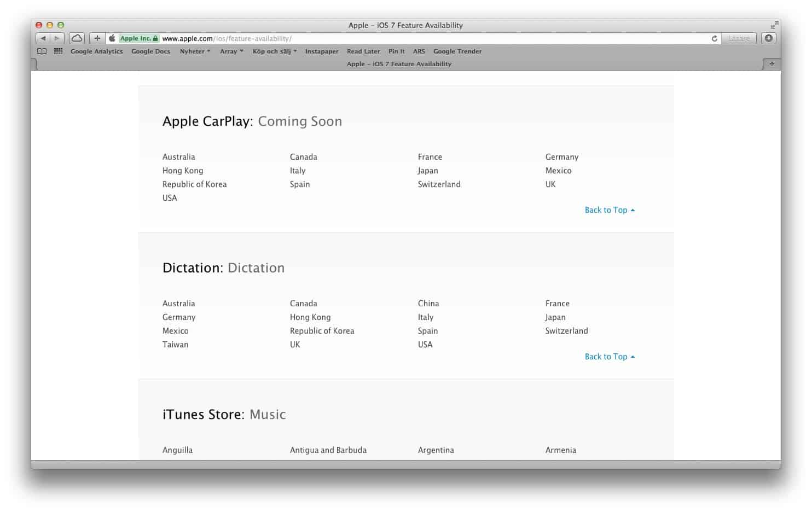The width and height of the screenshot is (812, 512).
Task: Select the Apple – iOS 7 Feature Availability tab
Action: pyautogui.click(x=399, y=64)
